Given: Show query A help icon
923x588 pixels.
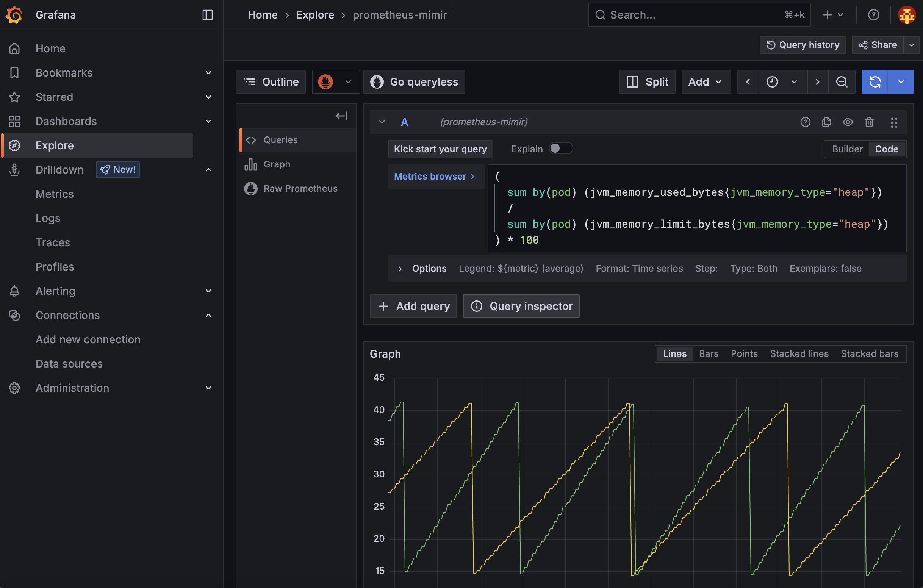Looking at the screenshot, I should pos(805,122).
